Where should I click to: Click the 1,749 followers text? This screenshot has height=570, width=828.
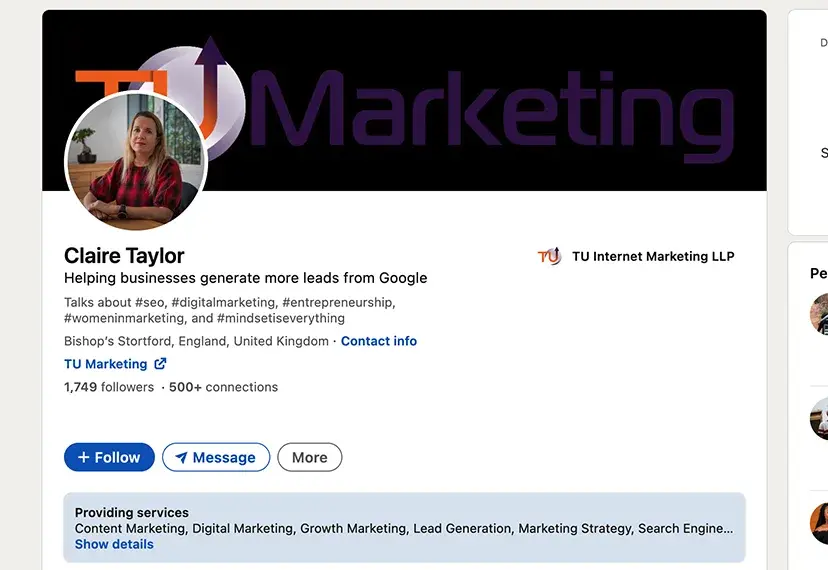tap(109, 387)
